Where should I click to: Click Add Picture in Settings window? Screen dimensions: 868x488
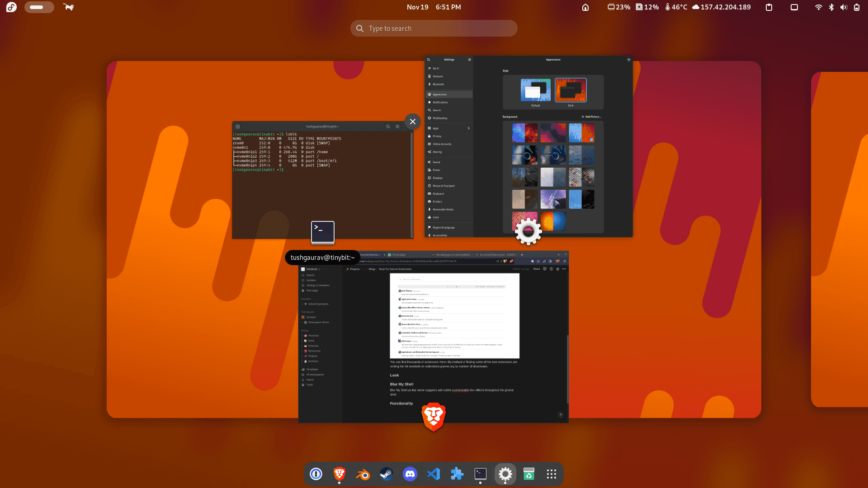[x=591, y=117]
